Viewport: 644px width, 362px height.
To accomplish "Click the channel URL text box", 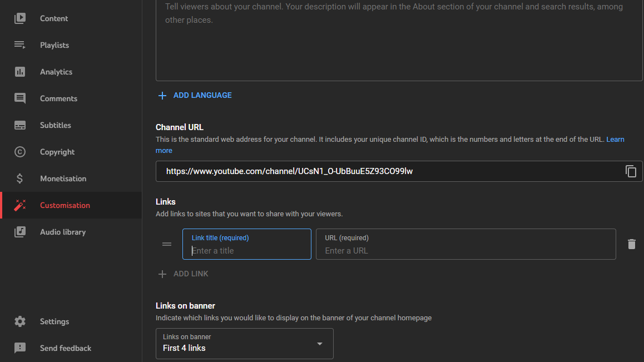I will 399,171.
